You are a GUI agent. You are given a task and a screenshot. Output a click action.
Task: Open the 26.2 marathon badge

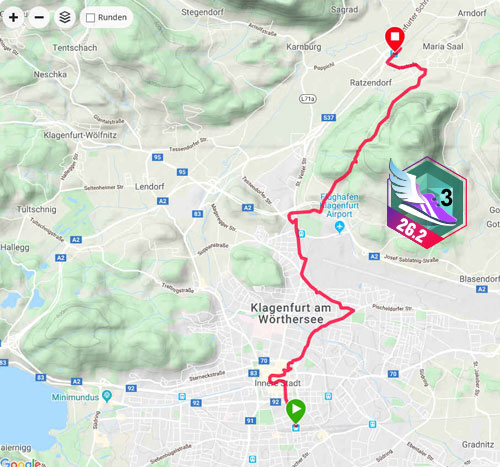coord(427,203)
